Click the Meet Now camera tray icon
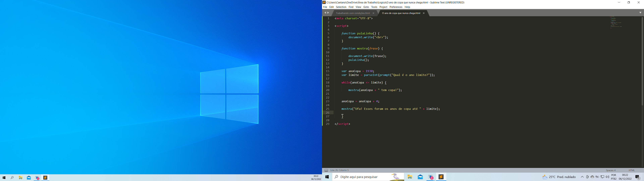Viewport: 644px width, 181px height. [x=587, y=177]
